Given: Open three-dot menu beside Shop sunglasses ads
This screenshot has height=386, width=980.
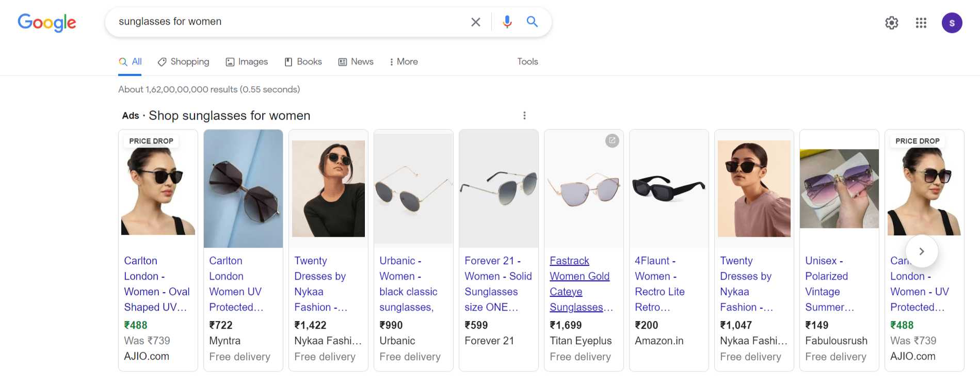Looking at the screenshot, I should point(524,116).
